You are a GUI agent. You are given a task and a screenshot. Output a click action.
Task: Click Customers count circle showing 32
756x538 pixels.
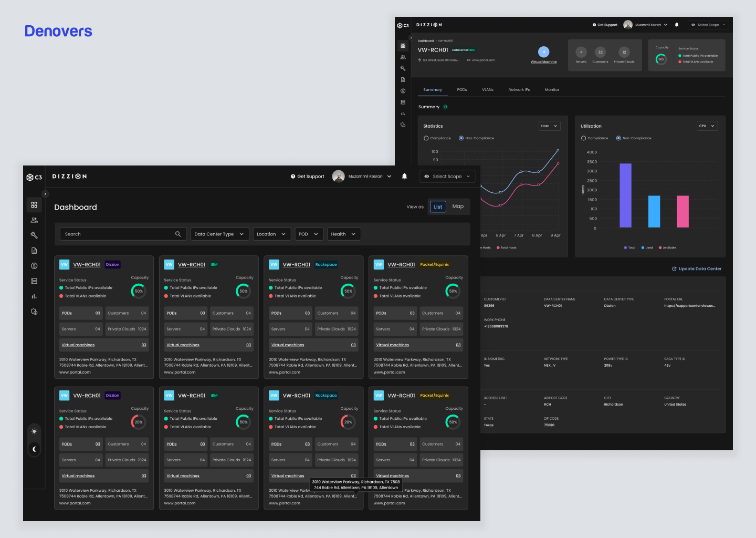coord(600,52)
